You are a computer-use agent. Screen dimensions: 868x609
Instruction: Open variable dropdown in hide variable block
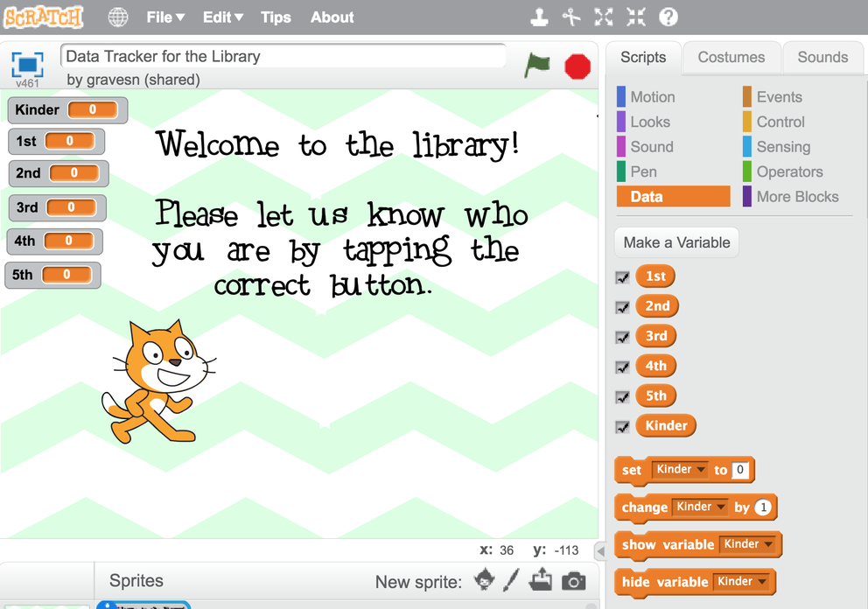(x=742, y=581)
